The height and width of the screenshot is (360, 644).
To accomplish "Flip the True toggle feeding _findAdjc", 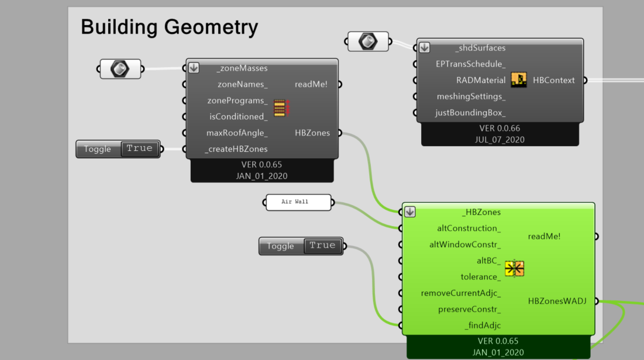I will [x=323, y=245].
